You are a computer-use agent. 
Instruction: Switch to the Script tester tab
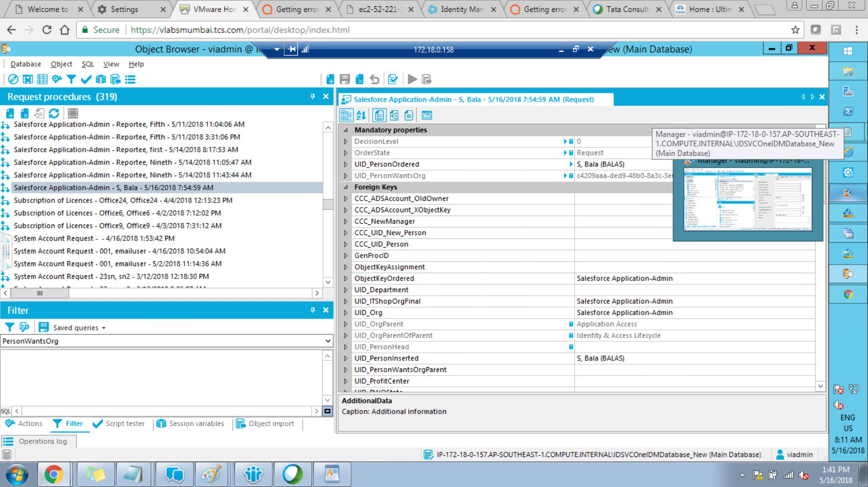tap(119, 423)
